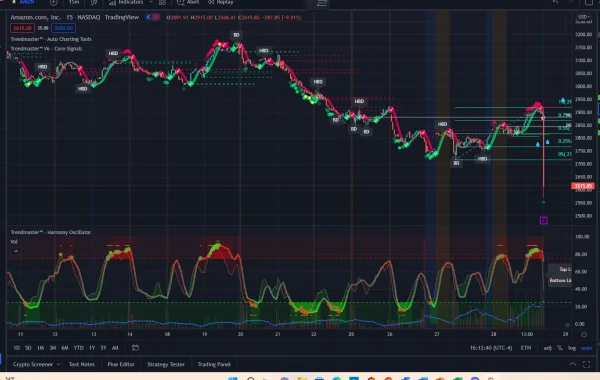
Task: Toggle log scale mode
Action: [572, 348]
